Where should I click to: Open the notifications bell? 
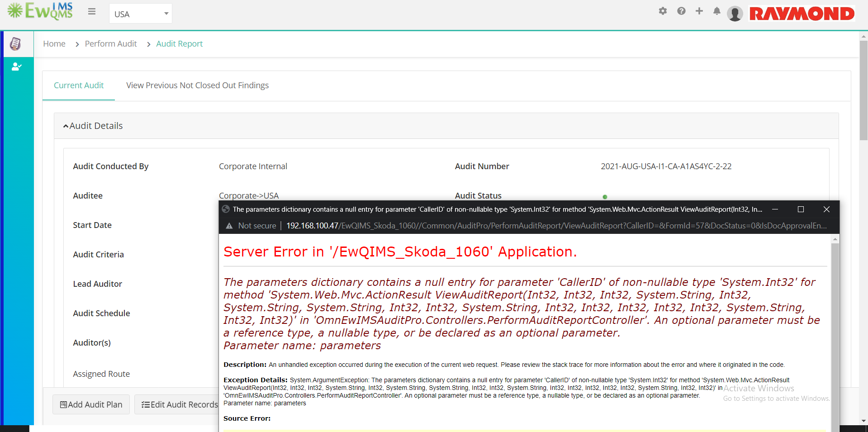[x=716, y=11]
